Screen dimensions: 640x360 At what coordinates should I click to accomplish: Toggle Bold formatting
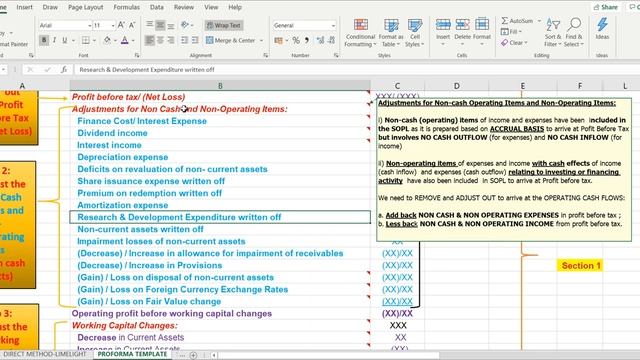(44, 40)
